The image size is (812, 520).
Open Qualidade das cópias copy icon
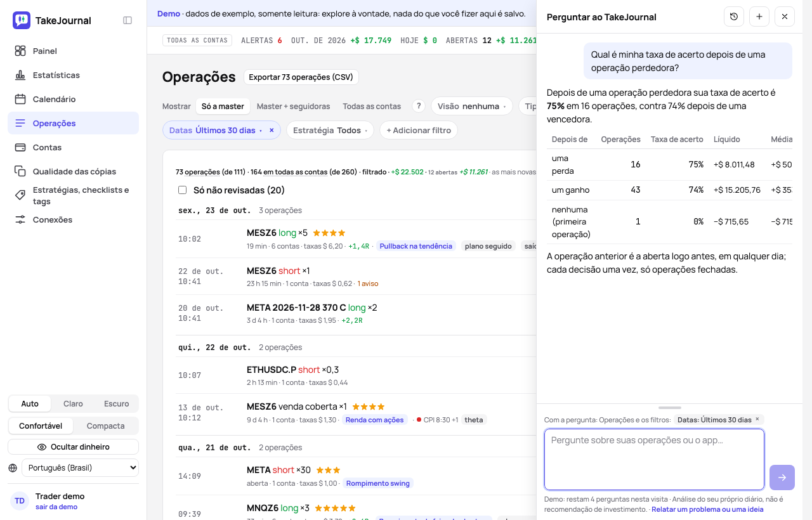tap(20, 171)
